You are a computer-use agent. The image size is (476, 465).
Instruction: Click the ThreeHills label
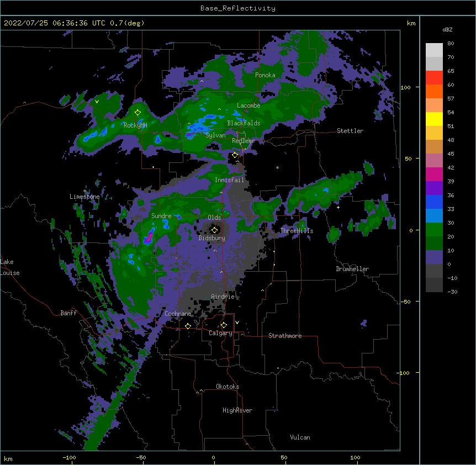[x=297, y=231]
